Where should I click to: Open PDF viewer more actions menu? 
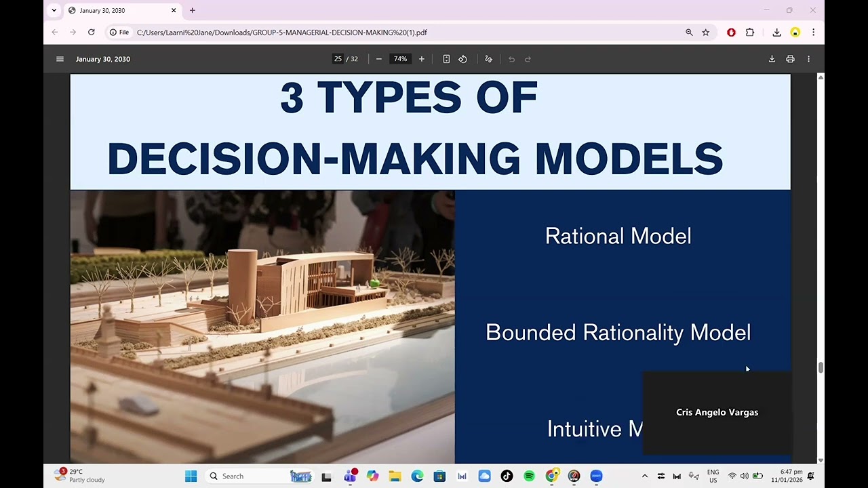pos(808,59)
